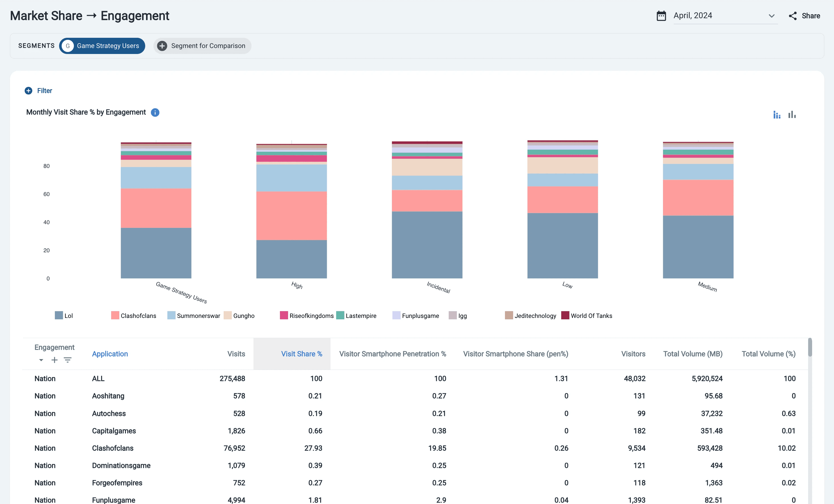834x504 pixels.
Task: Click the calendar icon beside April, 2024
Action: click(661, 16)
